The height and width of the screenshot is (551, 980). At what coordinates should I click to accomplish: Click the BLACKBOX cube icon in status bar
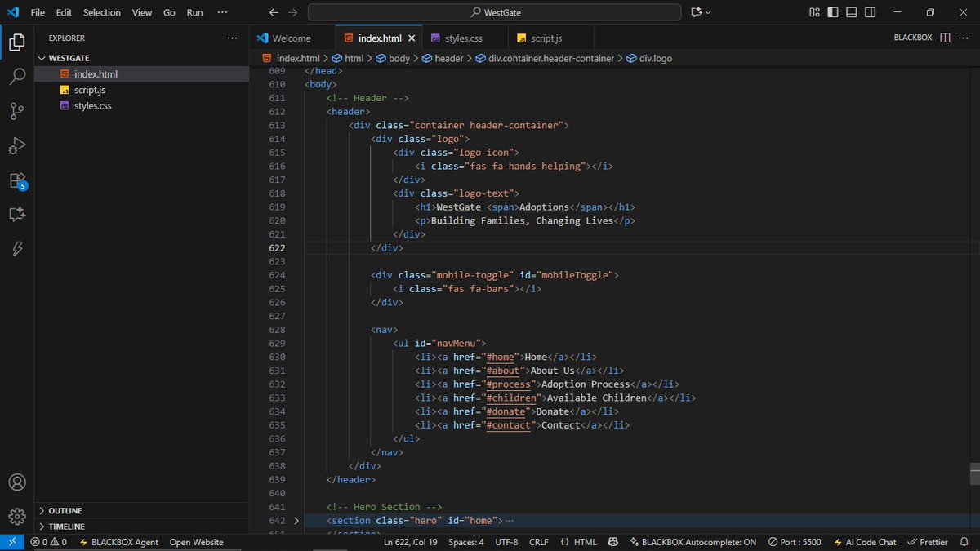pos(613,542)
